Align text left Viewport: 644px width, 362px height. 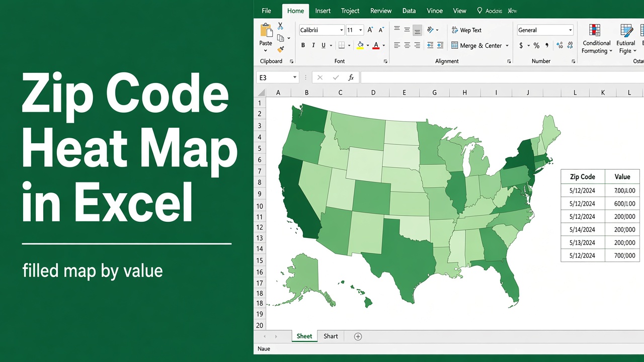397,45
